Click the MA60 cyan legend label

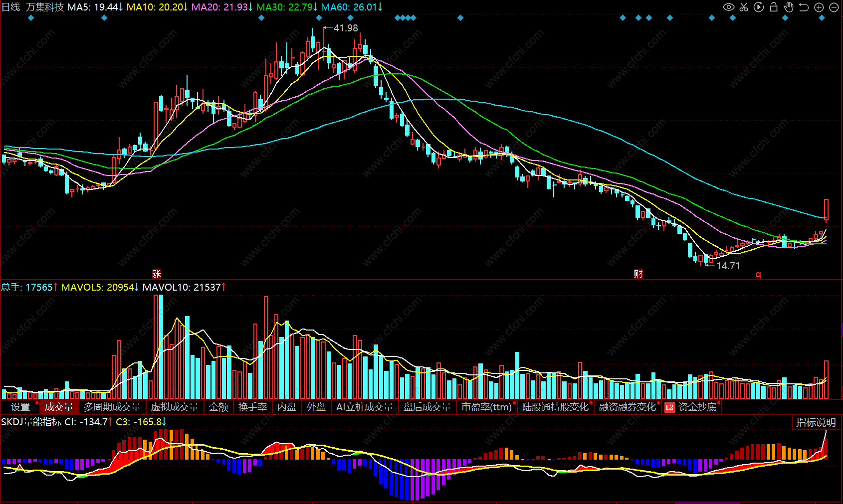tap(351, 7)
